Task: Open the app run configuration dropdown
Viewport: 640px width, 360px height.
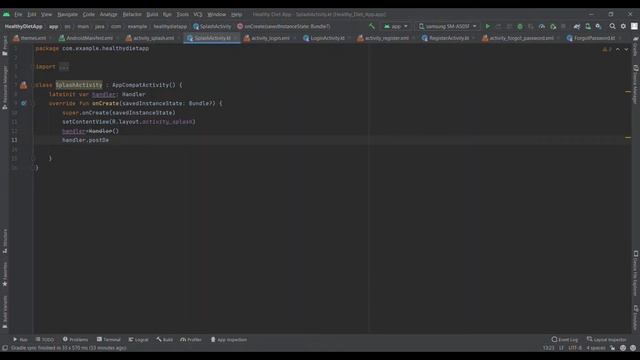Action: [396, 26]
